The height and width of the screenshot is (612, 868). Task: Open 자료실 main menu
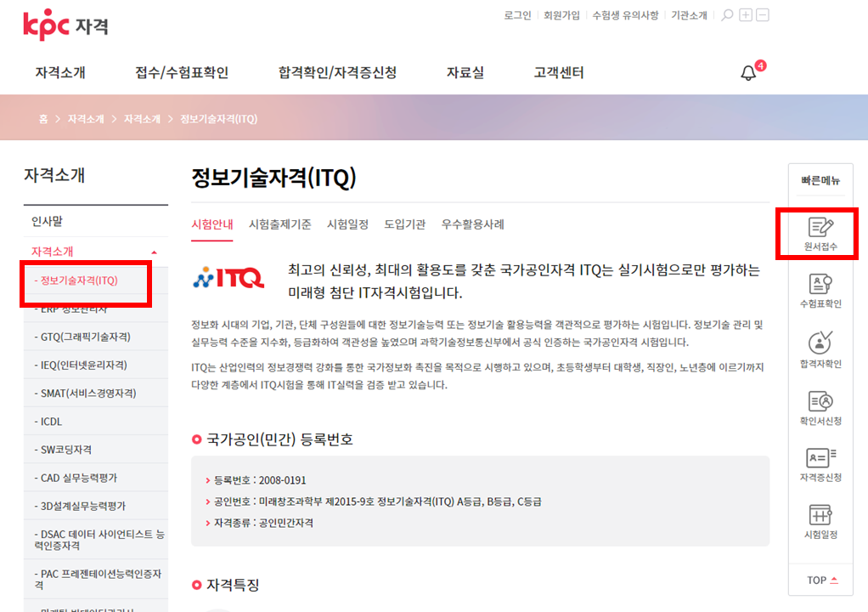coord(465,72)
